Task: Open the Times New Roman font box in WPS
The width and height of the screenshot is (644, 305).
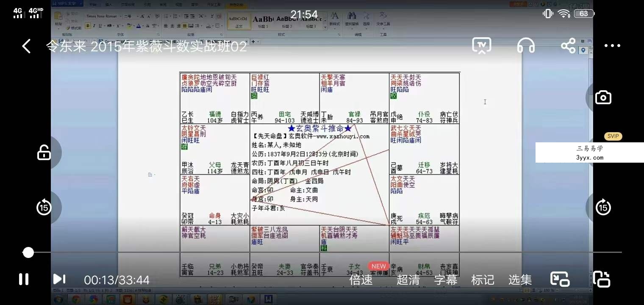Action: pos(103,16)
